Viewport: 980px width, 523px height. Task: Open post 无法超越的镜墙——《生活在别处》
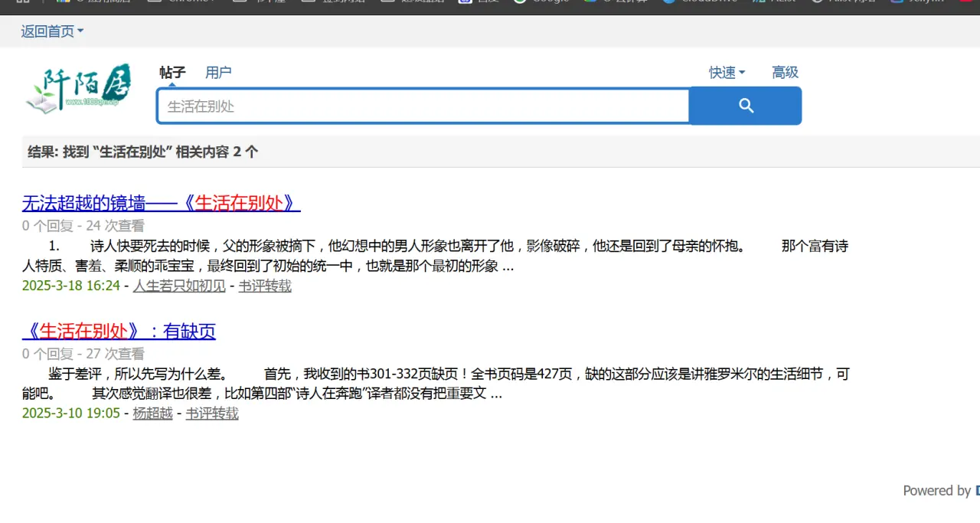161,203
